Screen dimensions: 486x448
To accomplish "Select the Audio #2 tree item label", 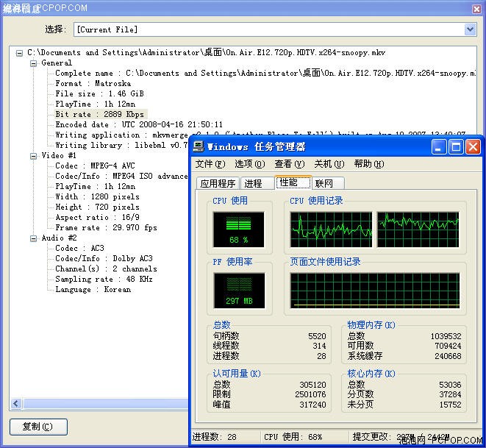I will (60, 238).
